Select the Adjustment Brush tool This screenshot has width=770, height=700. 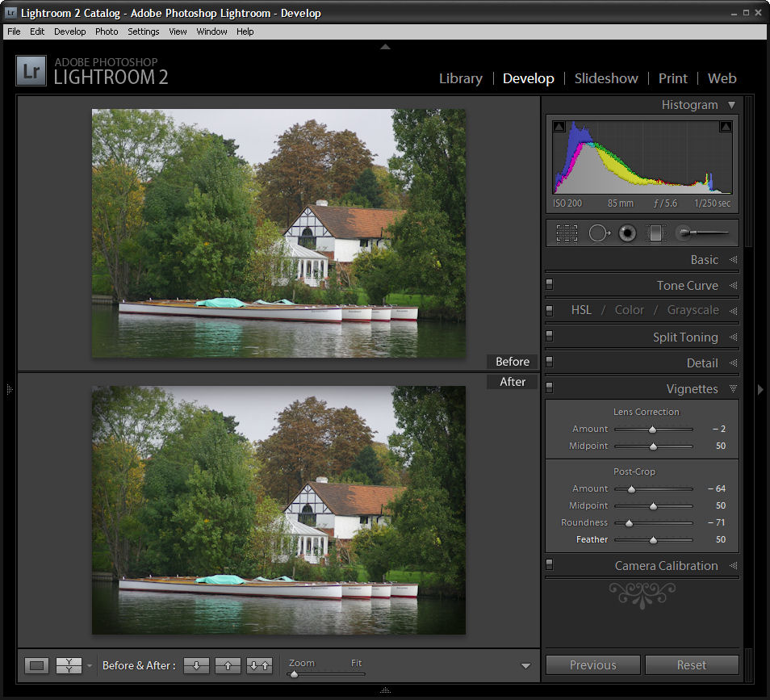tap(701, 233)
